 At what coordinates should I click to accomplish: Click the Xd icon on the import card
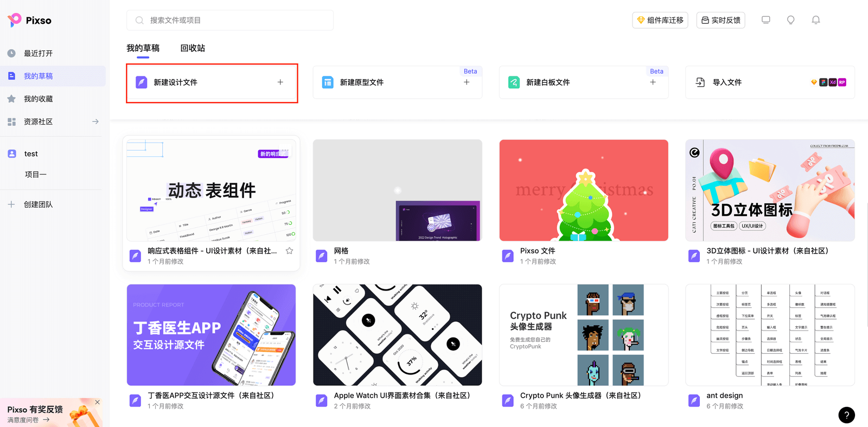coord(833,82)
